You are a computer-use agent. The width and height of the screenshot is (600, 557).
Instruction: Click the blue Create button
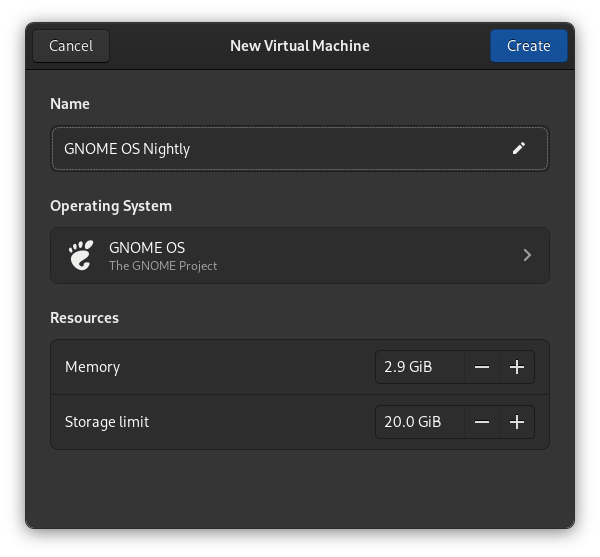point(529,46)
